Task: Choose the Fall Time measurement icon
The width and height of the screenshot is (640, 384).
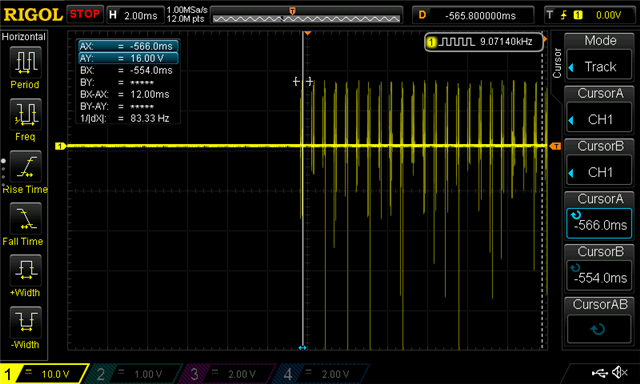Action: [25, 219]
